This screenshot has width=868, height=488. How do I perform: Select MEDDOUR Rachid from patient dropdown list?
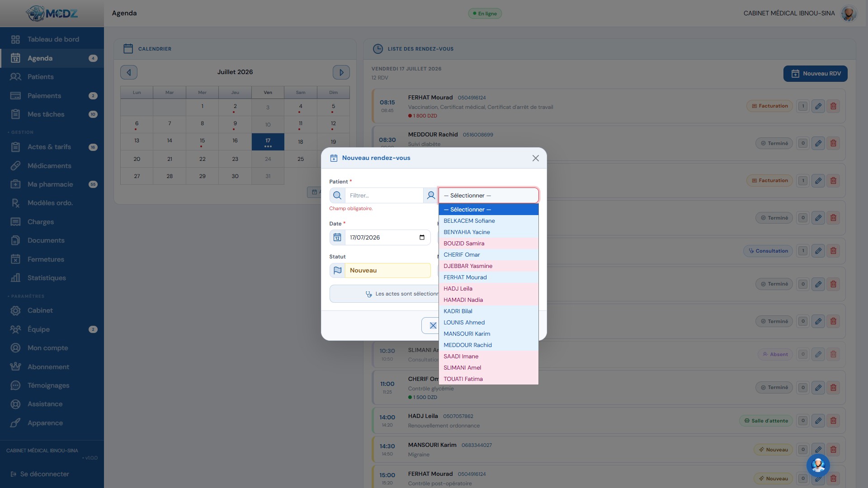pyautogui.click(x=489, y=345)
